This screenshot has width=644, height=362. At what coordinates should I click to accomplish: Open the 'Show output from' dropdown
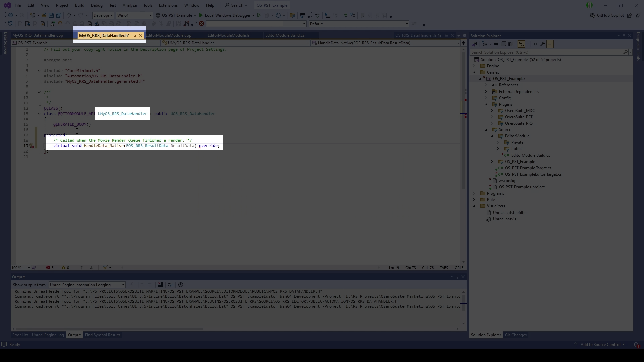pyautogui.click(x=87, y=285)
